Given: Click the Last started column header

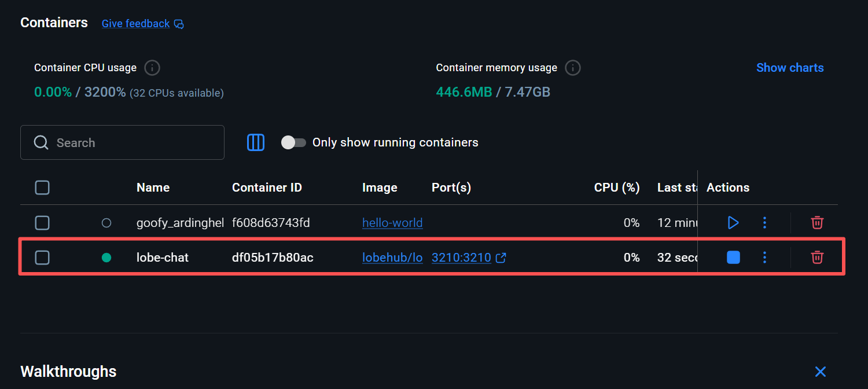Looking at the screenshot, I should click(677, 188).
